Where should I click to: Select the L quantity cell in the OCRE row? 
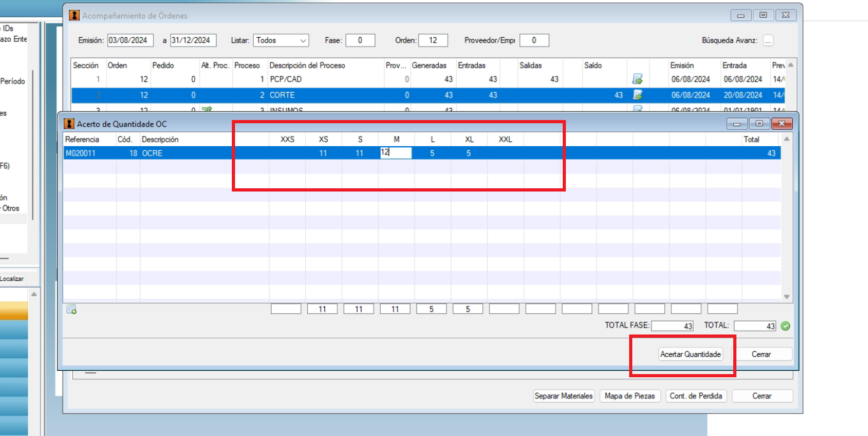(432, 153)
